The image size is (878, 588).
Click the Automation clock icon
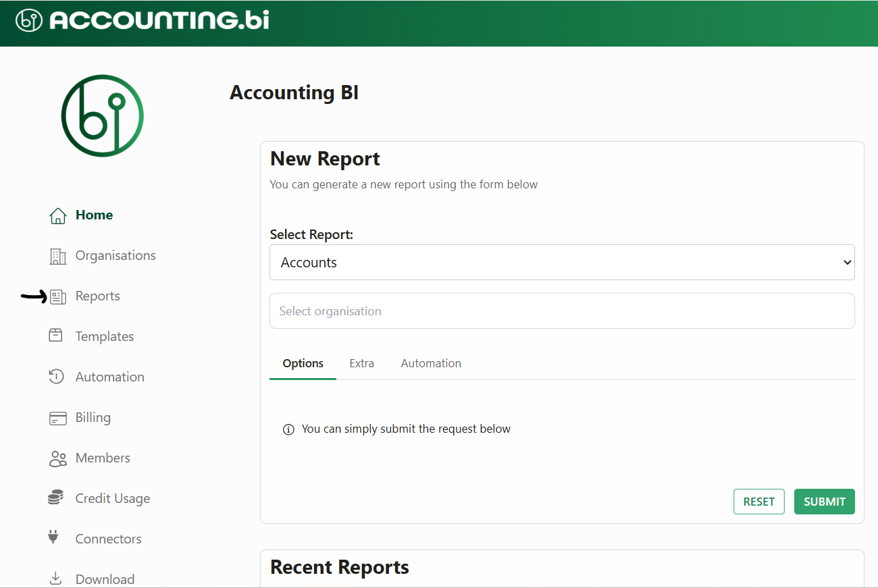(x=56, y=376)
